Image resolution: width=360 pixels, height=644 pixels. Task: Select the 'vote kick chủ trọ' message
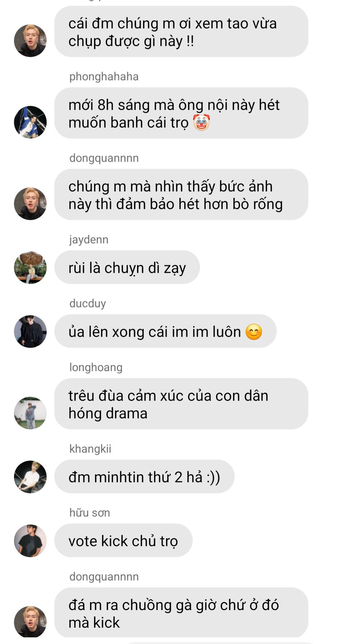point(124,540)
